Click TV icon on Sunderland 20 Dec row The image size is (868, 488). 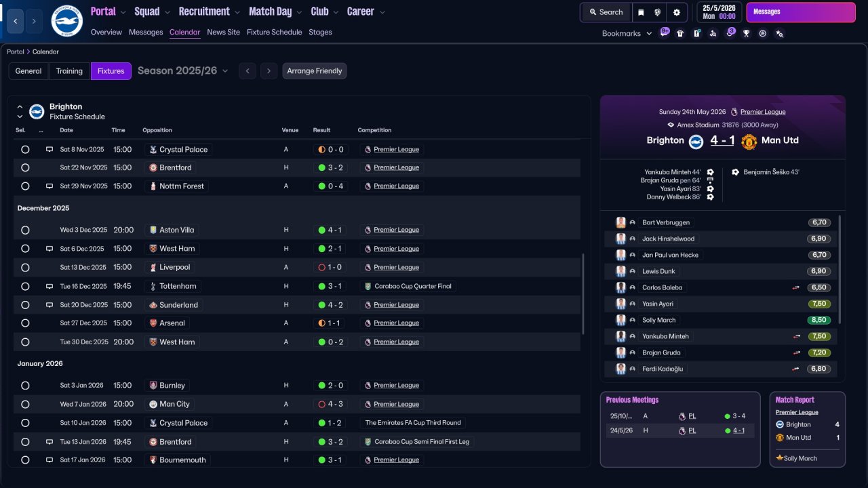pos(50,305)
